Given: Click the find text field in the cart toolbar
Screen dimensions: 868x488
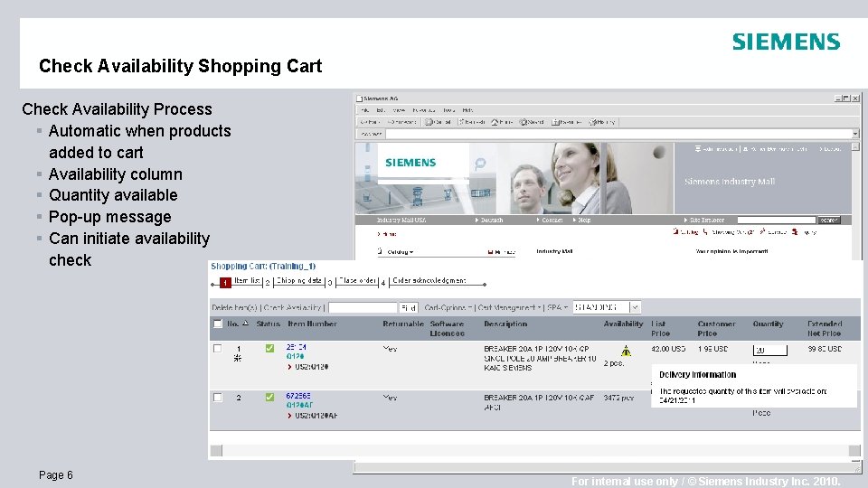Looking at the screenshot, I should click(x=363, y=307).
